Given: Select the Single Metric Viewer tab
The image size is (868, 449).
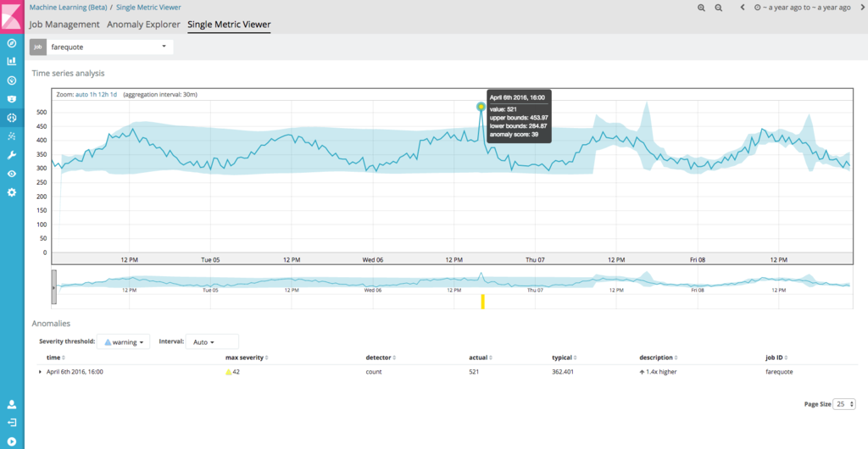Looking at the screenshot, I should tap(229, 25).
